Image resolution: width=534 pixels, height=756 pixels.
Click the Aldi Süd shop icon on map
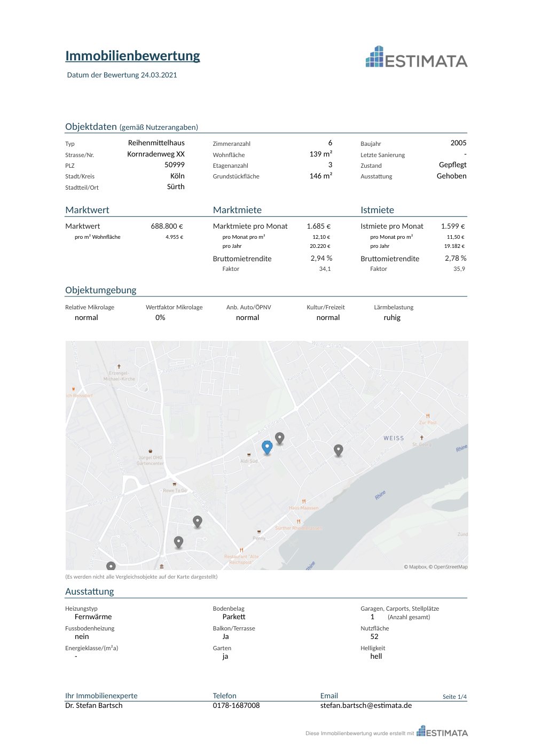249,455
